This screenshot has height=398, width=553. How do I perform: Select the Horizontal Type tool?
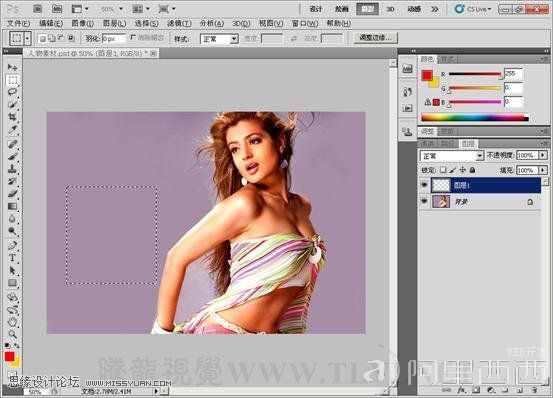click(12, 258)
